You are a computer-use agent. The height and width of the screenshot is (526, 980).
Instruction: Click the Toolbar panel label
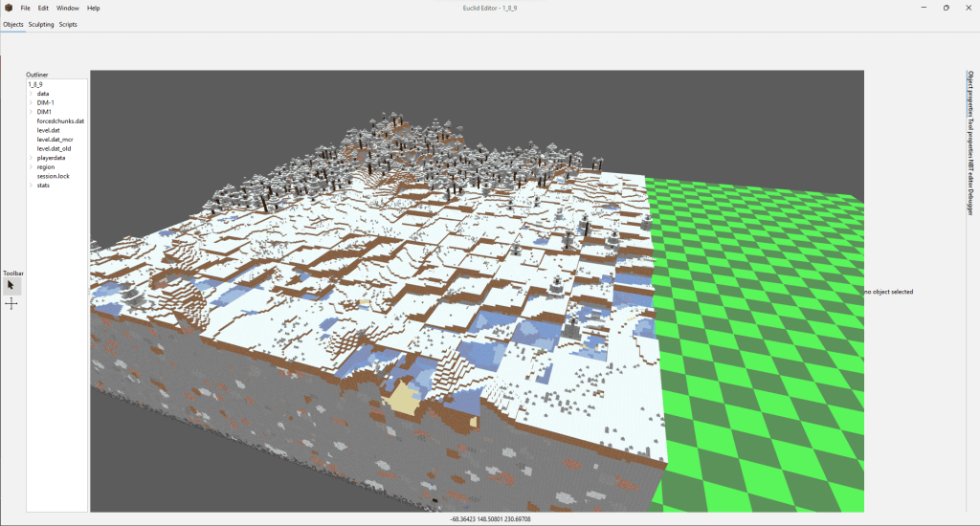coord(13,273)
